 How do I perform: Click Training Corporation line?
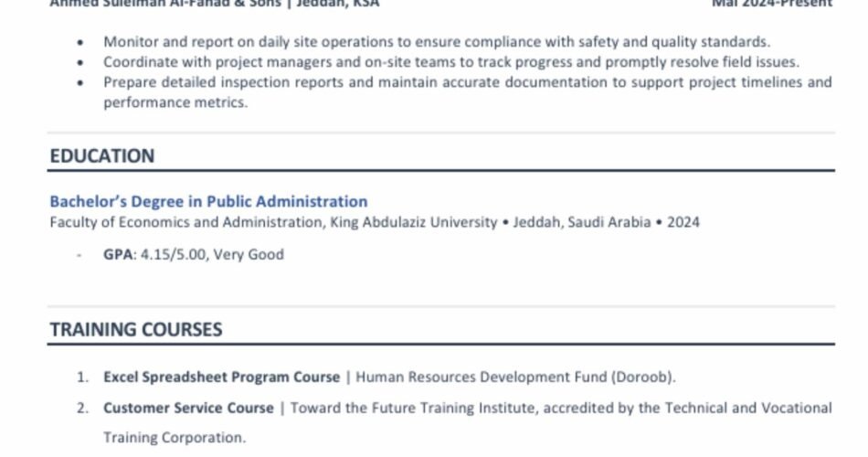pos(175,438)
